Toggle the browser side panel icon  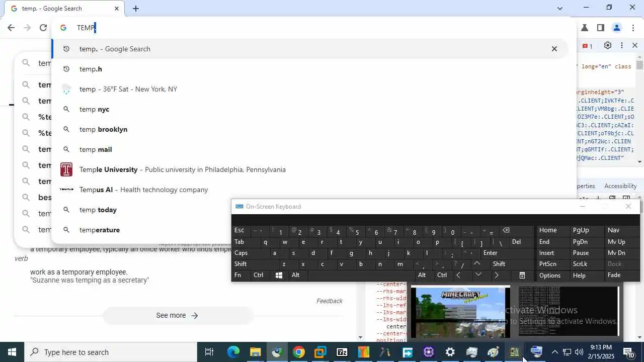click(x=600, y=28)
